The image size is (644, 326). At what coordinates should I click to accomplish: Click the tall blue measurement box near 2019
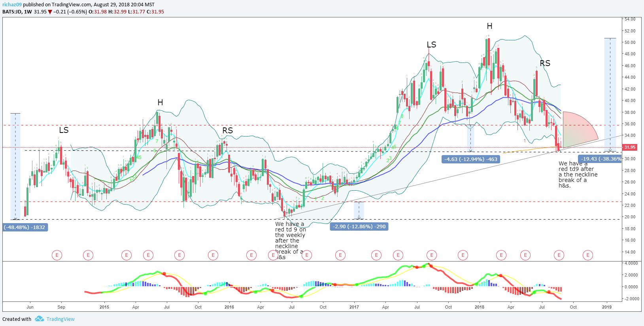pyautogui.click(x=610, y=95)
